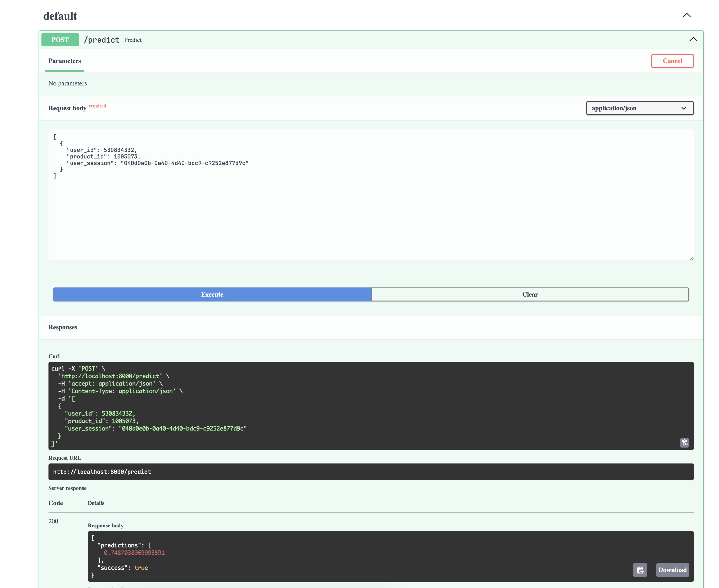
Task: Copy the response body to clipboard
Action: [x=640, y=570]
